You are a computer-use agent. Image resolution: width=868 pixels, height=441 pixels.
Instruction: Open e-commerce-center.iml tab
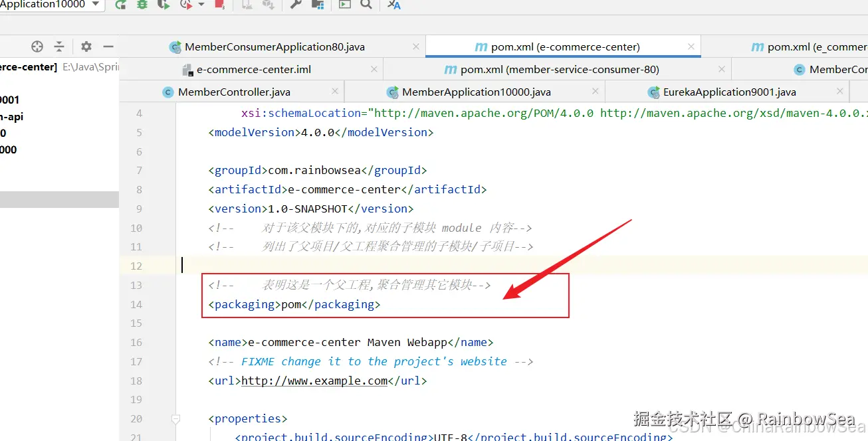(254, 70)
